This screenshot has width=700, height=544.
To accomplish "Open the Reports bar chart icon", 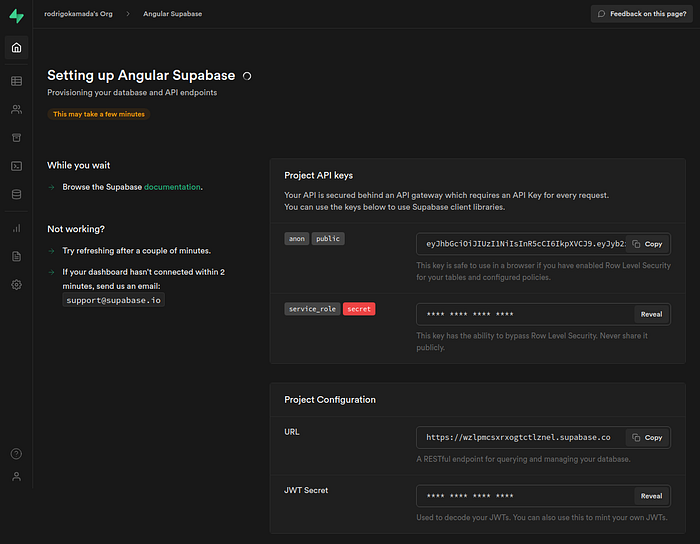I will [x=16, y=228].
